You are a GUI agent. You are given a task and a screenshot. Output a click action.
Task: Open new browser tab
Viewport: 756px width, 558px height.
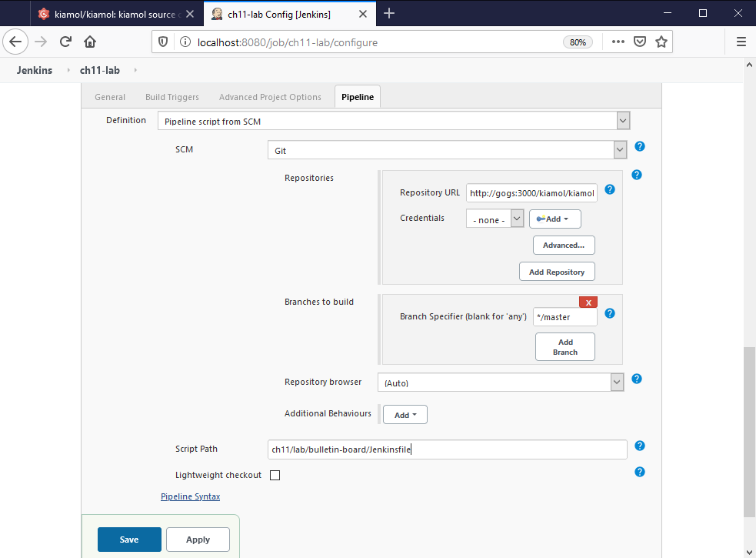[389, 13]
